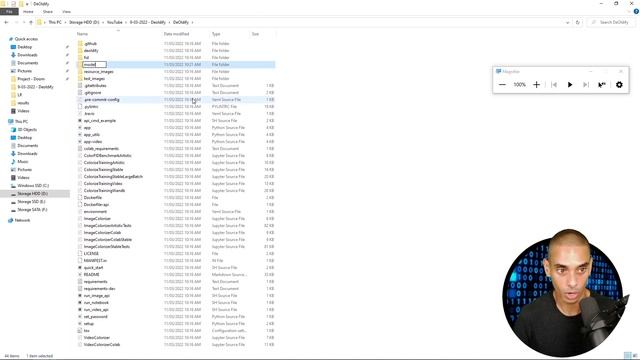Open Desktop under Quick access
Screen dimensions: 640x360
click(x=24, y=47)
